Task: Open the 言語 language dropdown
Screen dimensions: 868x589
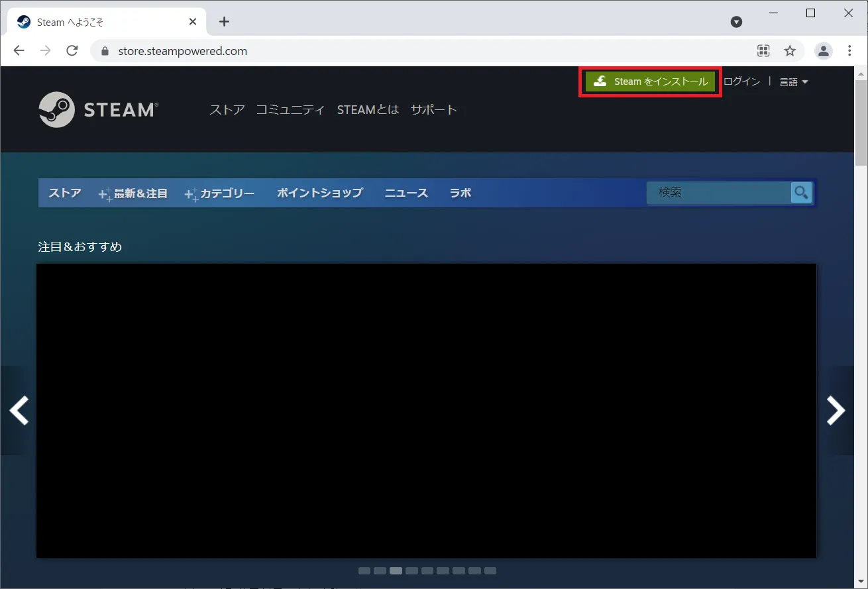Action: click(x=794, y=82)
